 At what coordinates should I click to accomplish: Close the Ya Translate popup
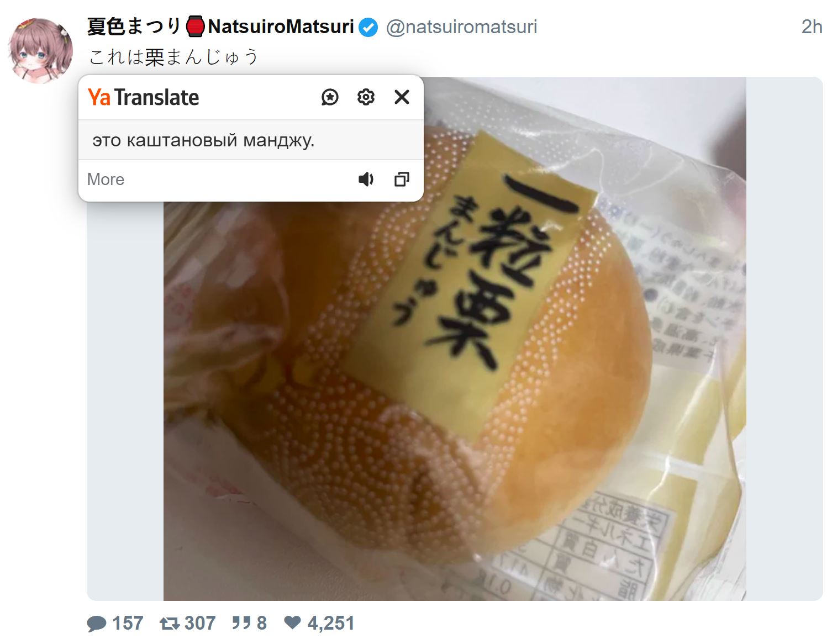[x=402, y=97]
